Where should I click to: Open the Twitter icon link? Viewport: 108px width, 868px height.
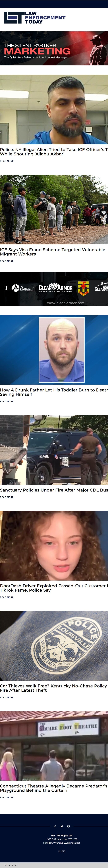click(62, 826)
